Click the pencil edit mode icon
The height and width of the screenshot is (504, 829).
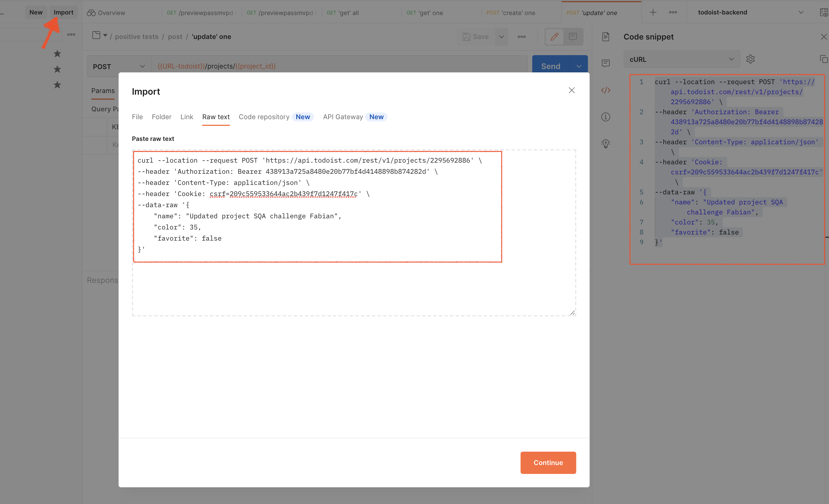[x=555, y=37]
